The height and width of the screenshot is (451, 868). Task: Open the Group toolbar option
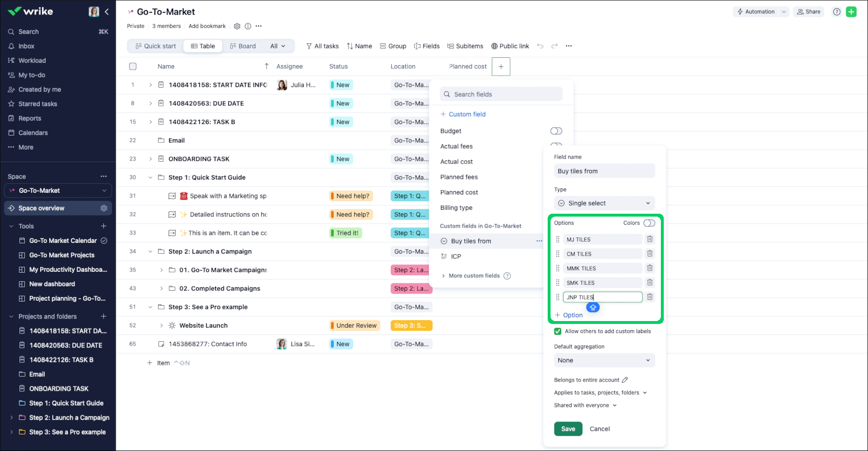click(x=393, y=46)
